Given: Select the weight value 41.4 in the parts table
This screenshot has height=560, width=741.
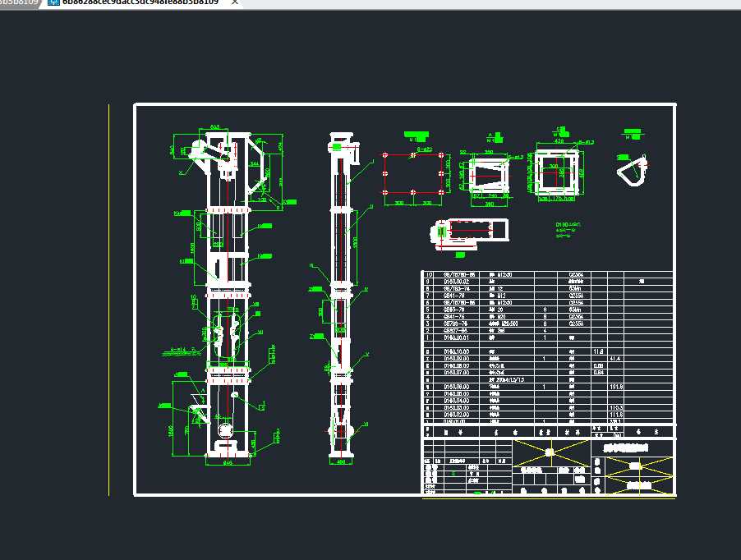Looking at the screenshot, I should pos(615,359).
